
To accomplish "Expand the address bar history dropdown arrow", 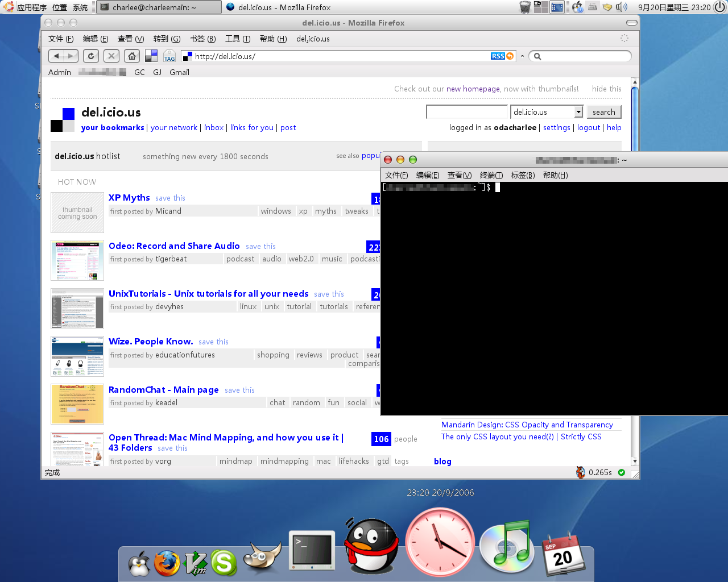I will pos(522,56).
